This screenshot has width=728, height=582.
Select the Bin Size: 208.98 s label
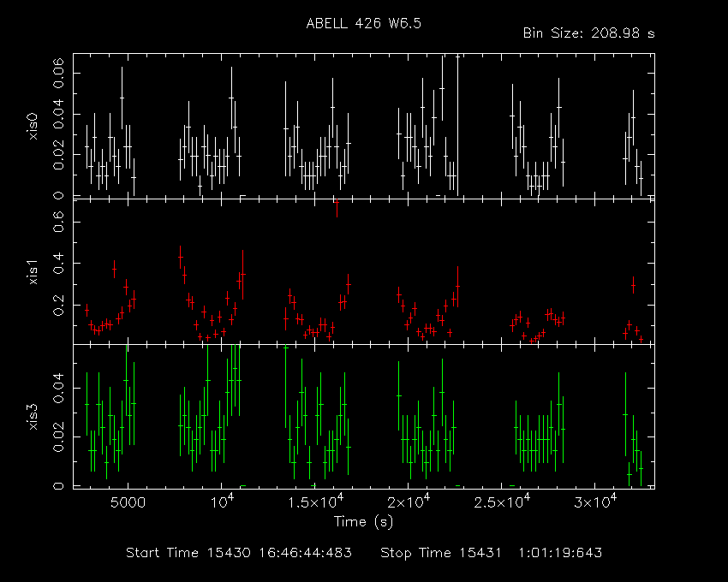coord(588,33)
